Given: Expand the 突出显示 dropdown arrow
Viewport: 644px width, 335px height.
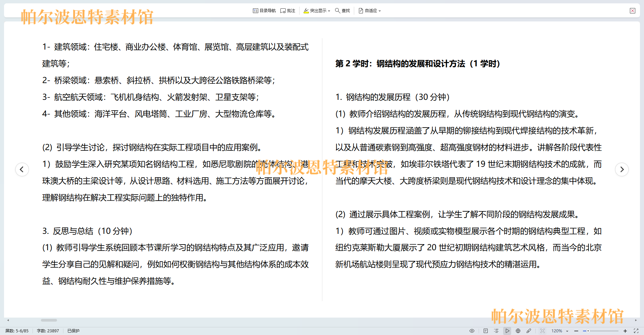Looking at the screenshot, I should coord(329,11).
